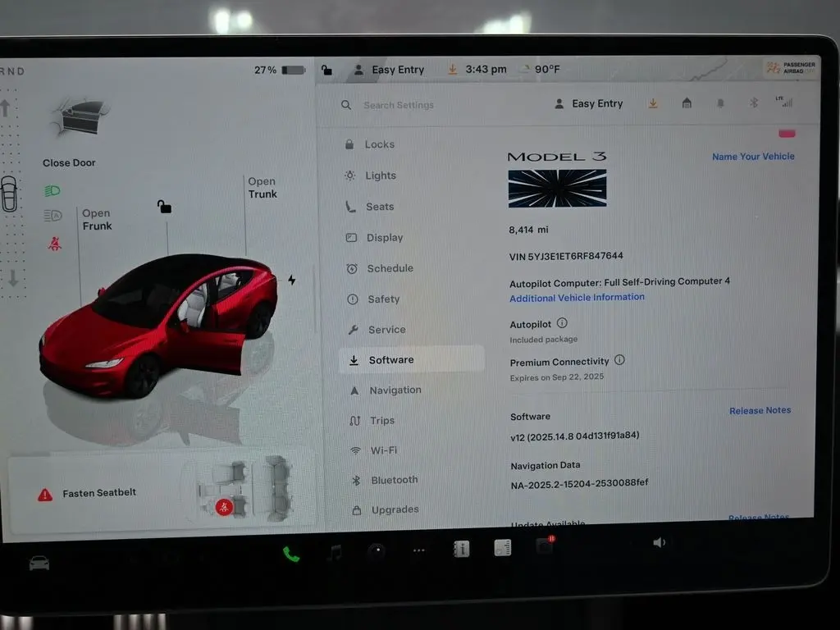The width and height of the screenshot is (840, 630).
Task: Tap the unlock icon in status bar
Action: pos(326,70)
